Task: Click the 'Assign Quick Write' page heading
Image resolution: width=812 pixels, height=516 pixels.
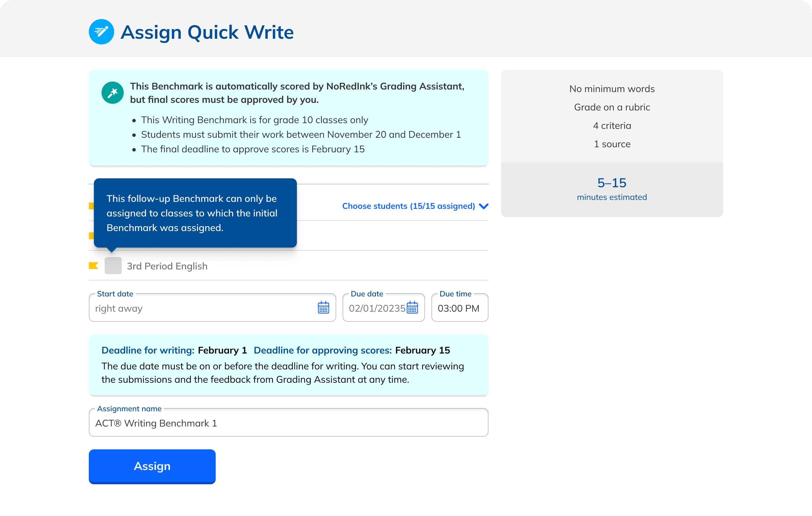Action: point(207,32)
